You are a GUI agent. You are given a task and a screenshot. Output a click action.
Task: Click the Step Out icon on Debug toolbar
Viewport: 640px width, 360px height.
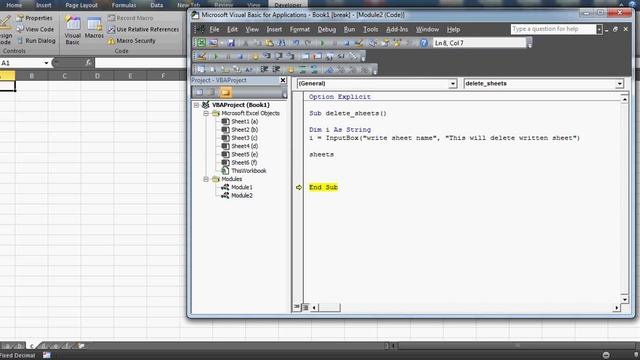[291, 56]
